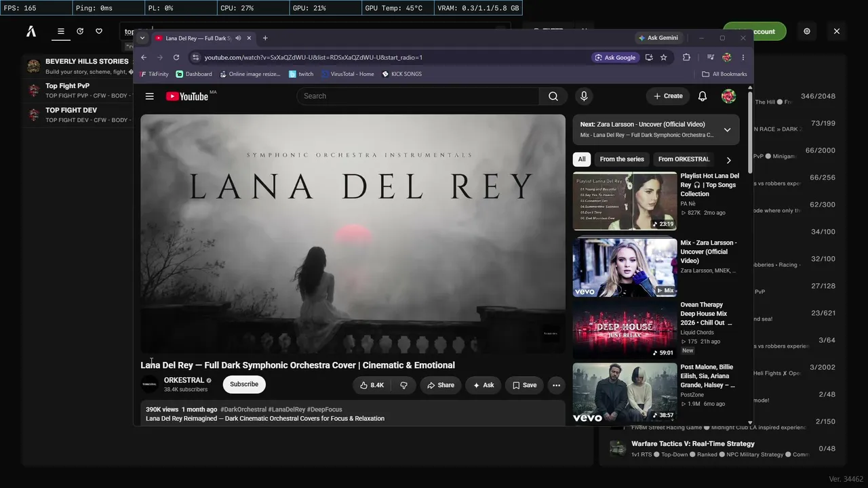
Task: Click the launcher server list icon
Action: [x=61, y=31]
